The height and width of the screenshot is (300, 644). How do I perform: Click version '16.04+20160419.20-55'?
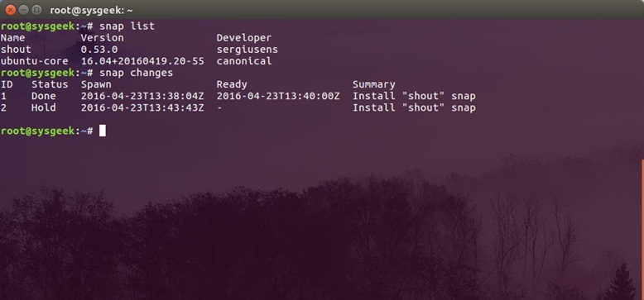click(142, 61)
